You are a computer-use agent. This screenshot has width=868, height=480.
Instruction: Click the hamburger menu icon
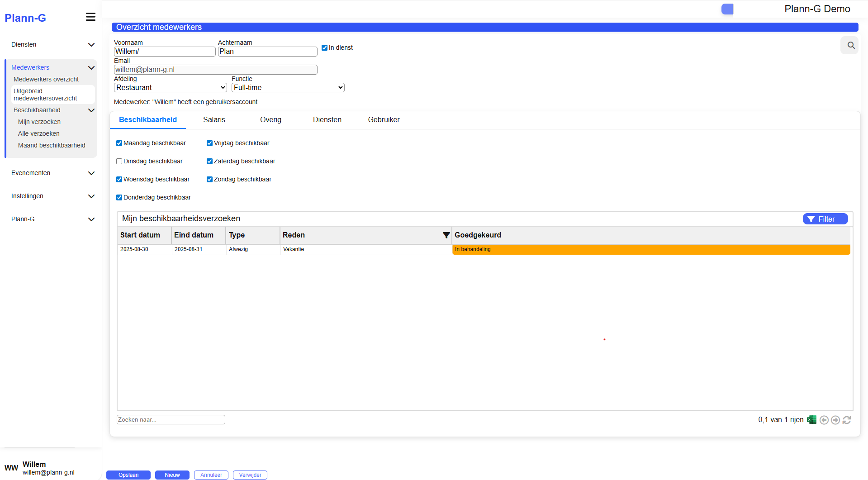[x=90, y=17]
